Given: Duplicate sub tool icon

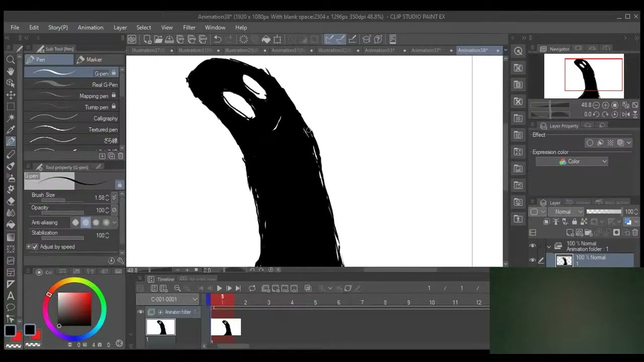Looking at the screenshot, I should click(111, 156).
